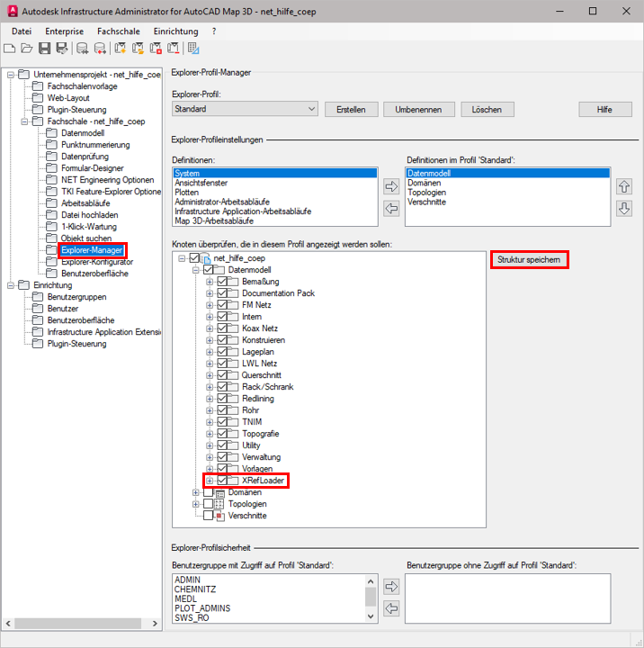Expand the Rohr node
644x648 pixels.
[x=210, y=410]
